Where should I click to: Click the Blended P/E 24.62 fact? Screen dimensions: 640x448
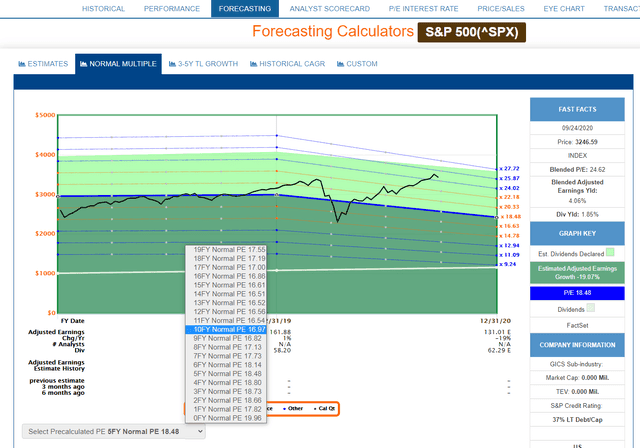(x=577, y=170)
